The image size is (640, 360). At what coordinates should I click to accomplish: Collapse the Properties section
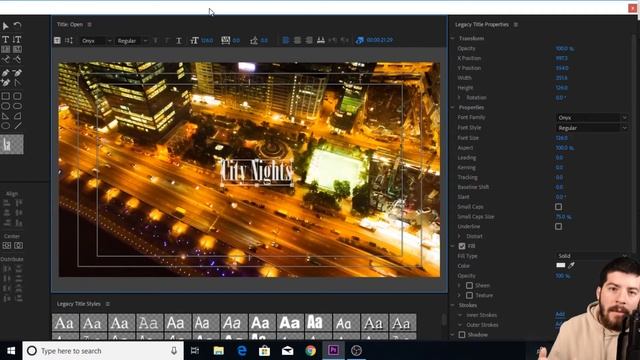(x=453, y=107)
